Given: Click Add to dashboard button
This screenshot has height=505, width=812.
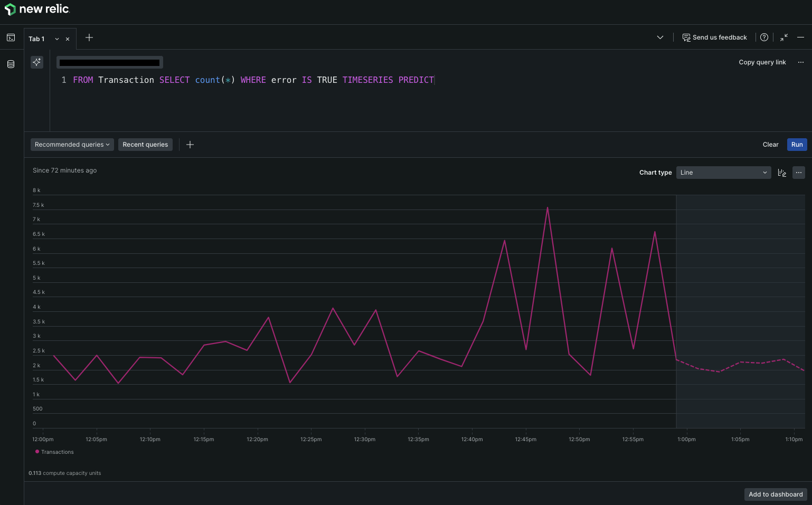Looking at the screenshot, I should click(776, 494).
